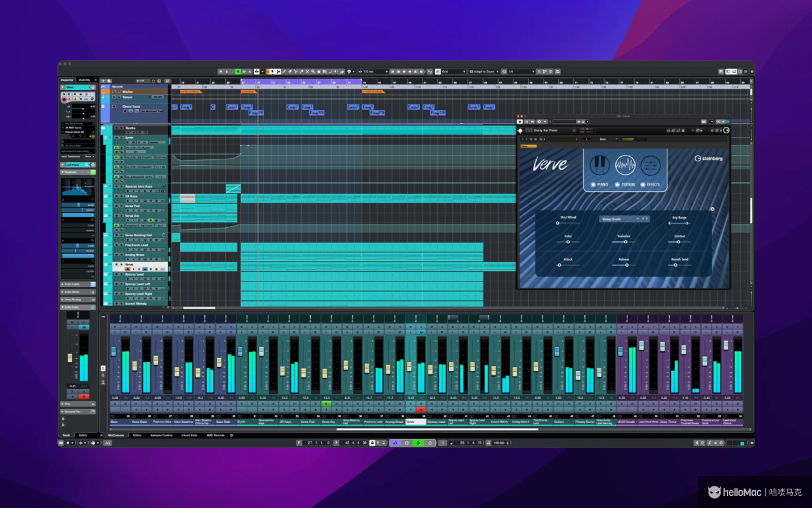812x508 pixels.
Task: Select the Verve track in track list
Action: [x=141, y=267]
